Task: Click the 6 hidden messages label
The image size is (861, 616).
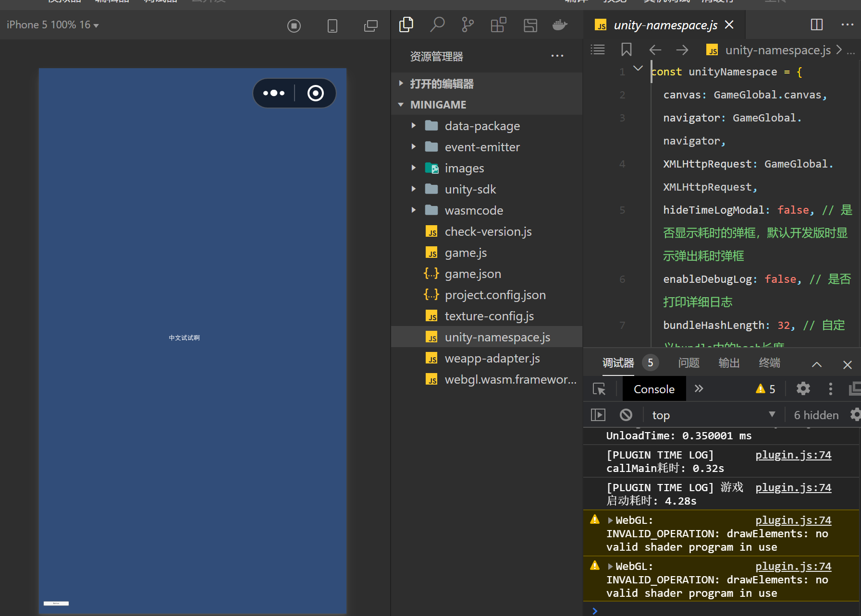Action: (x=816, y=415)
